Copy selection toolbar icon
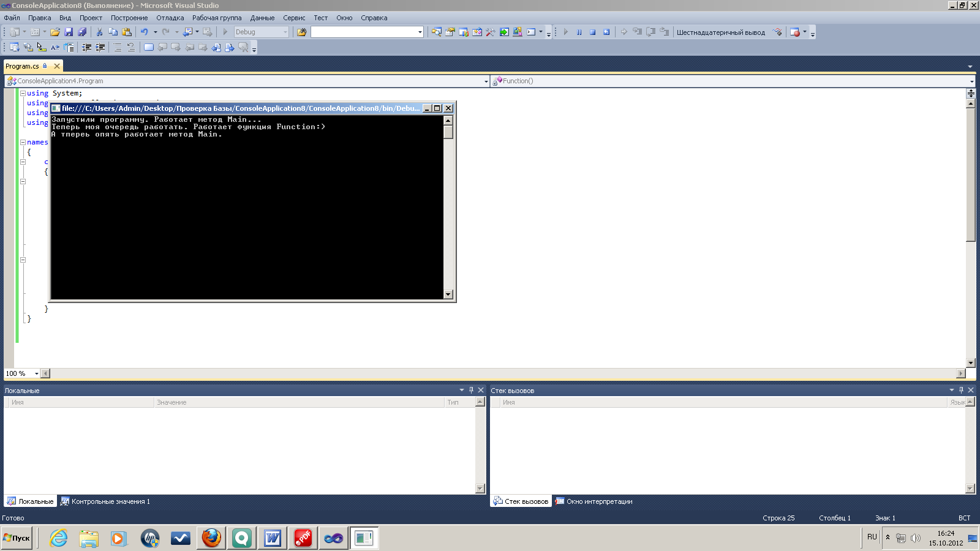The image size is (980, 551). click(113, 32)
